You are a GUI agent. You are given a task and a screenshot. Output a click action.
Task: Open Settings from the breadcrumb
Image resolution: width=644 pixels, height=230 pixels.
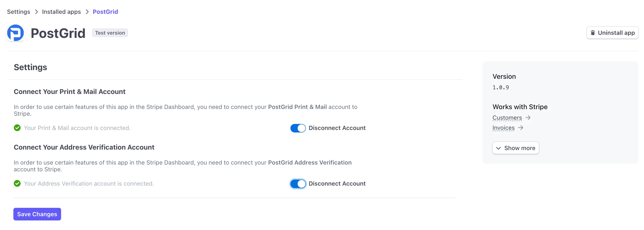(19, 12)
